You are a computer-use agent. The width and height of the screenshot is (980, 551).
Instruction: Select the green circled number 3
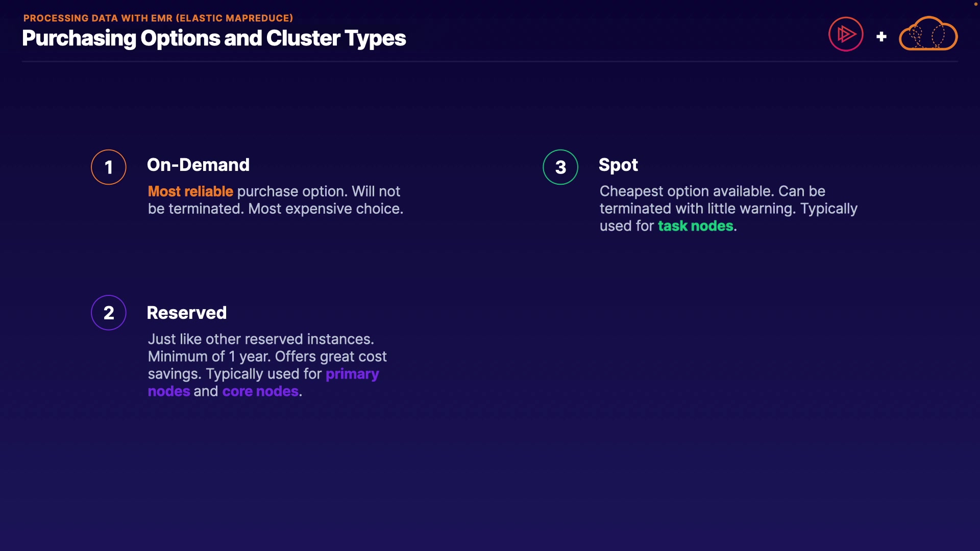(560, 167)
